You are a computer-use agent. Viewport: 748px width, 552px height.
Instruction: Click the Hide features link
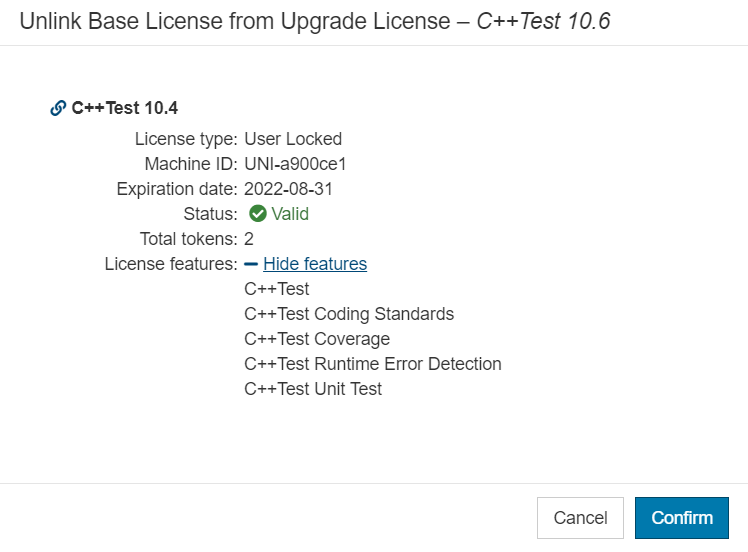pyautogui.click(x=315, y=264)
